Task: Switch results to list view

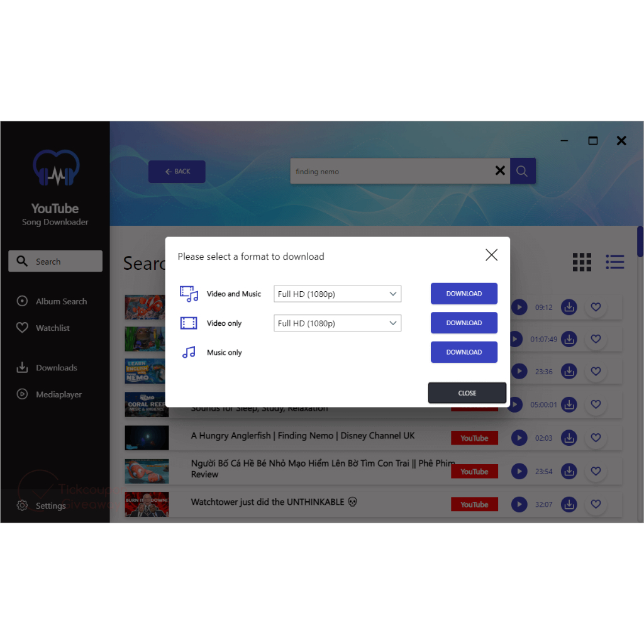Action: 614,262
